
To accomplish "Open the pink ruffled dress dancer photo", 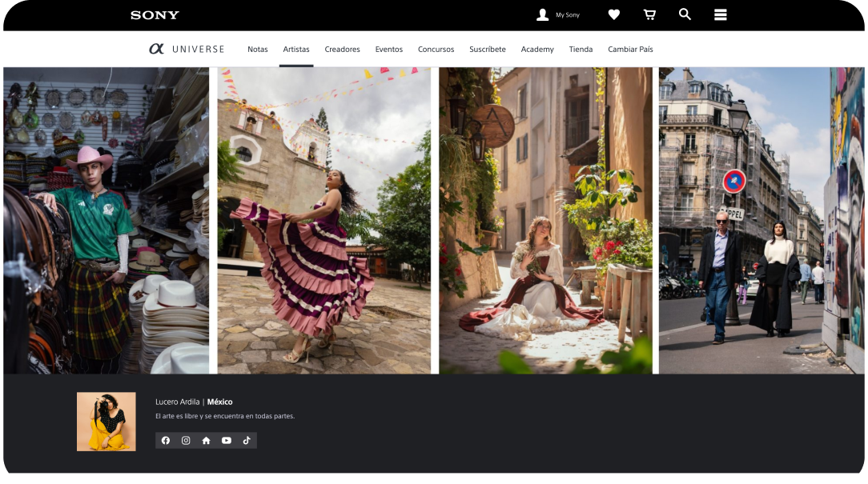I will 323,220.
